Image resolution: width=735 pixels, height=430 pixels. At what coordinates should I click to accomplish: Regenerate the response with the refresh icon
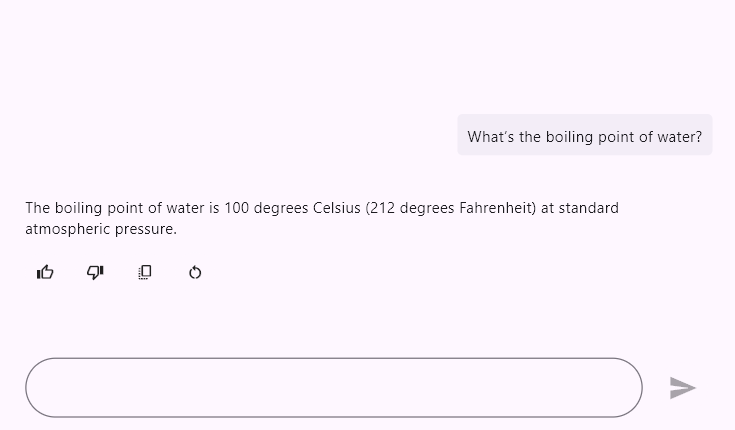coord(195,272)
